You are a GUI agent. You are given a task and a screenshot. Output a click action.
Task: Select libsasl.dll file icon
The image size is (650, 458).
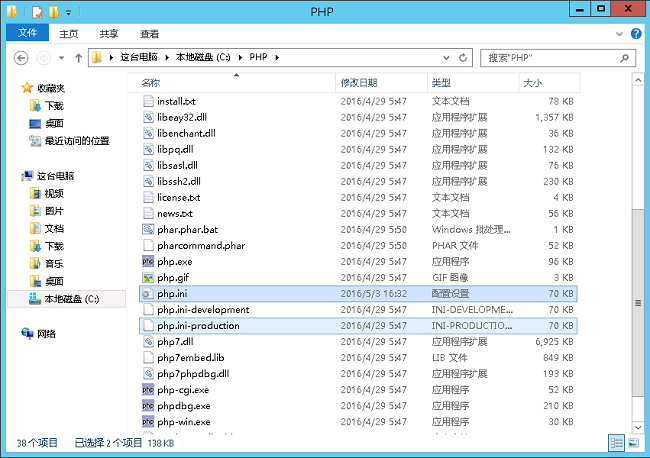point(148,165)
